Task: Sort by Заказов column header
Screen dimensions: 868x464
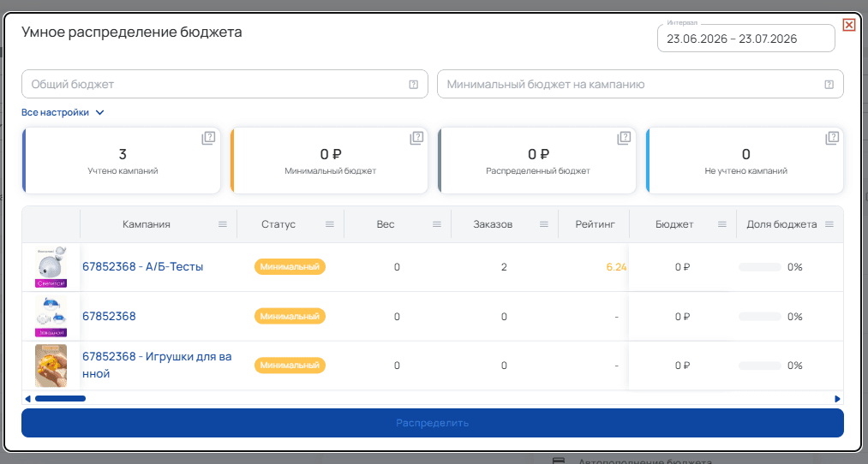Action: (x=493, y=224)
